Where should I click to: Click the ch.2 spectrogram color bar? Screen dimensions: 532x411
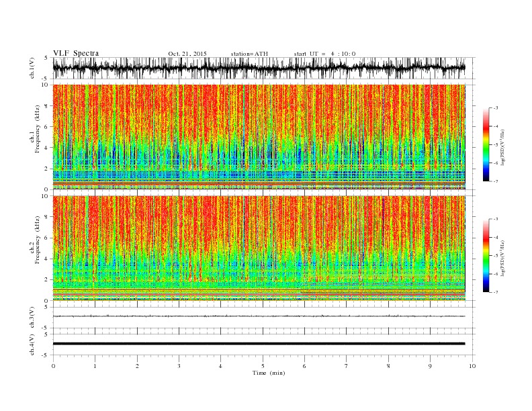point(486,255)
